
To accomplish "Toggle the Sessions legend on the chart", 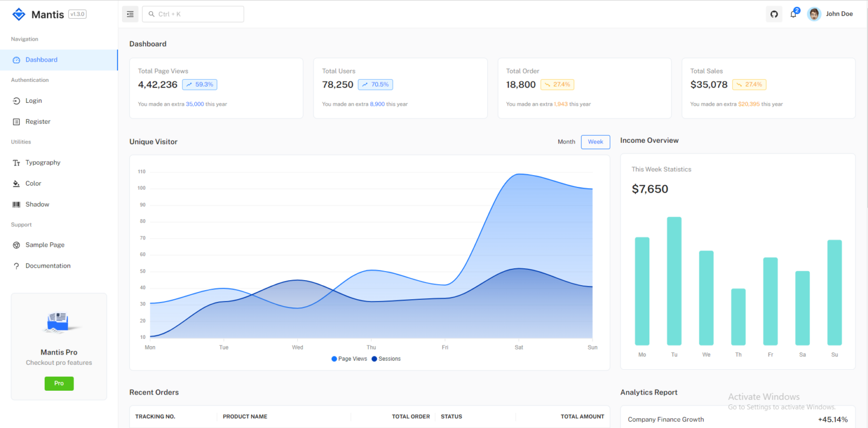I will (x=386, y=359).
